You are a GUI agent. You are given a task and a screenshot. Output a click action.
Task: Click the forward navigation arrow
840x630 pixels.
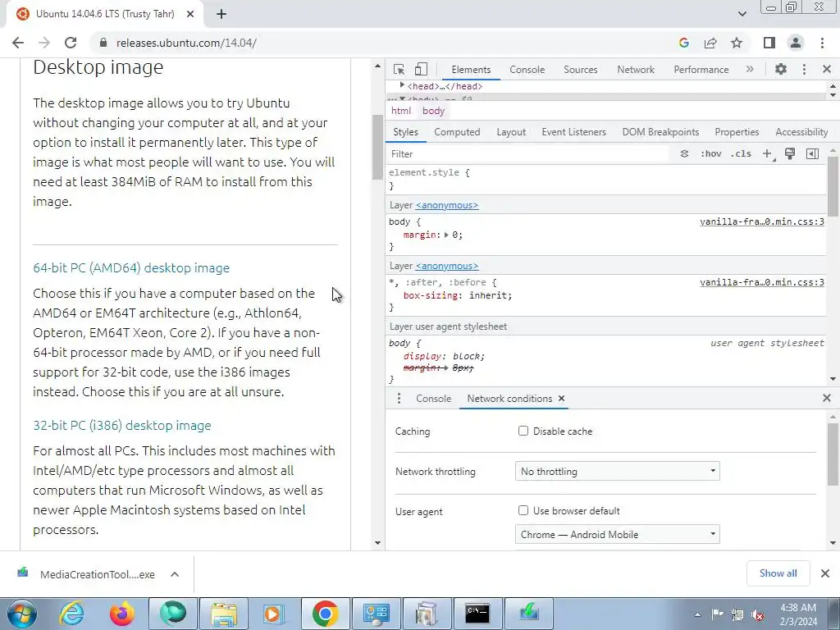pyautogui.click(x=44, y=43)
